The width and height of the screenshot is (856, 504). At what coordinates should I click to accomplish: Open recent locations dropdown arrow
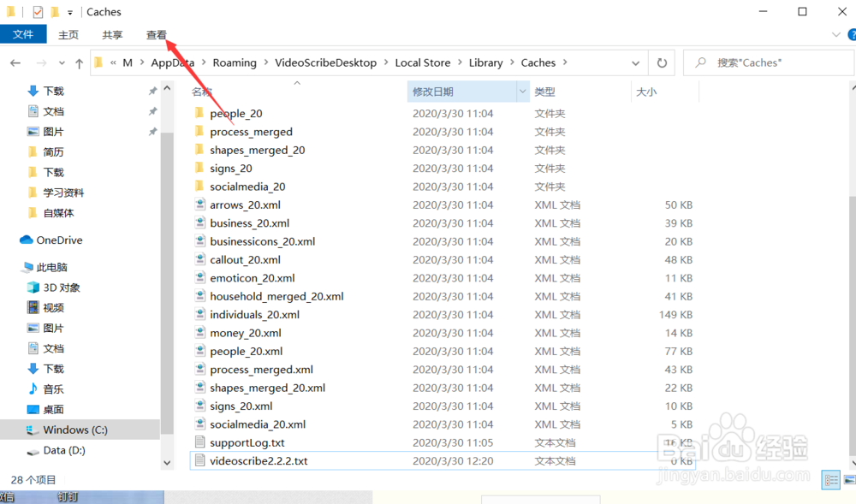click(62, 63)
